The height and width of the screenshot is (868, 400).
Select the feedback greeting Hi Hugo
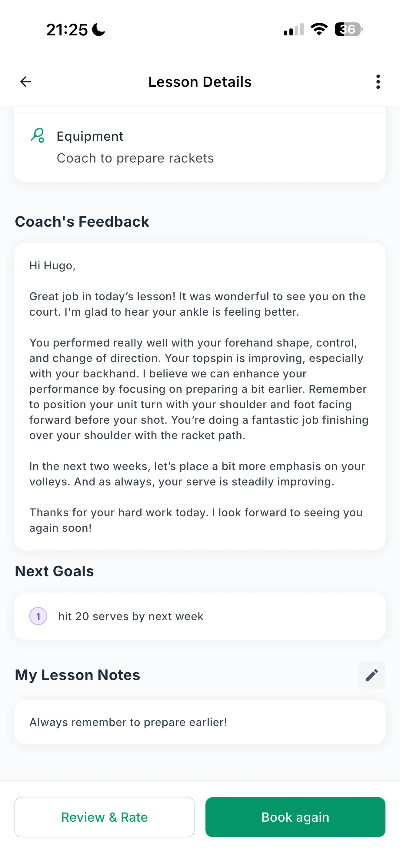pyautogui.click(x=52, y=265)
